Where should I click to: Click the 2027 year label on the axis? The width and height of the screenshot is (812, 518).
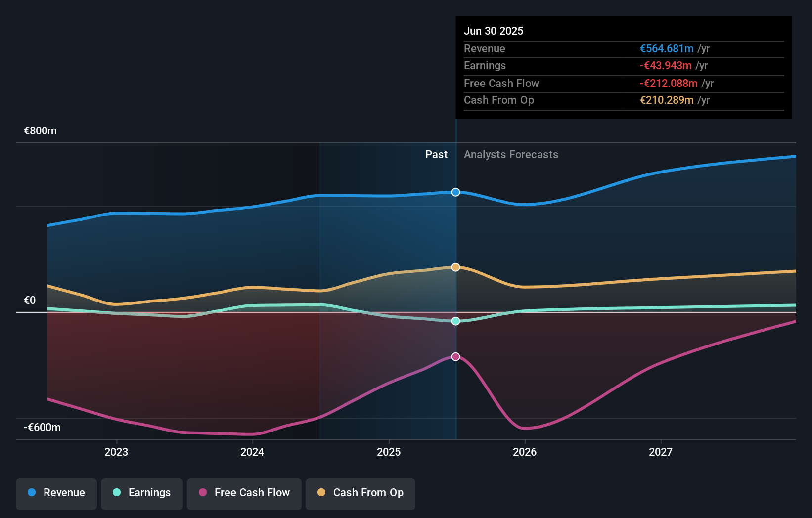pyautogui.click(x=661, y=451)
